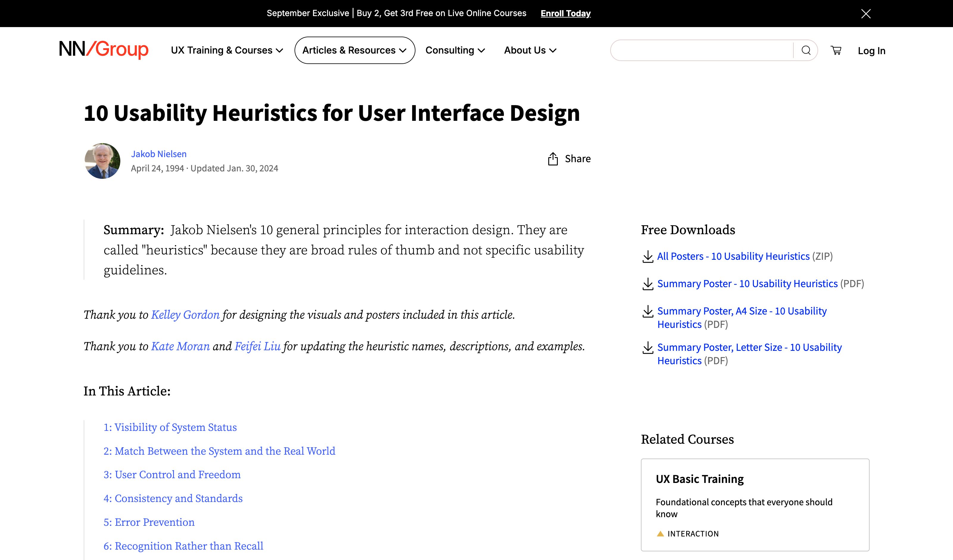Image resolution: width=953 pixels, height=560 pixels.
Task: Click the download icon beside Letter Size poster
Action: click(x=648, y=348)
